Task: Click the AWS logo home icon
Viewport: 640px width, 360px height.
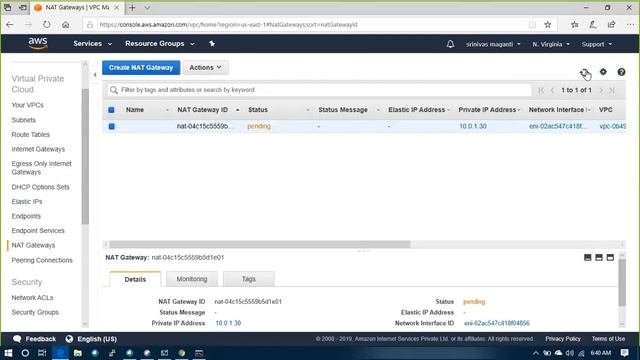Action: coord(38,43)
